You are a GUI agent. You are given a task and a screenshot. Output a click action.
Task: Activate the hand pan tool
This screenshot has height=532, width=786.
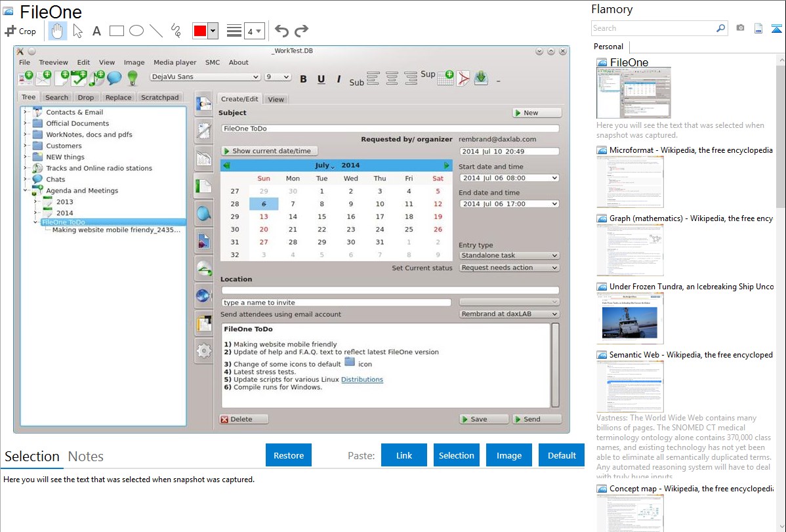pos(57,31)
